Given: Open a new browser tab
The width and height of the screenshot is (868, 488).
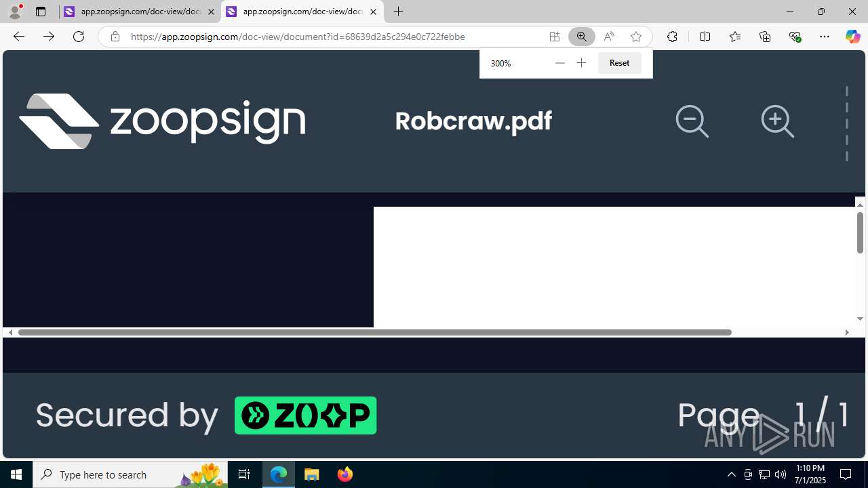Looking at the screenshot, I should click(x=399, y=12).
